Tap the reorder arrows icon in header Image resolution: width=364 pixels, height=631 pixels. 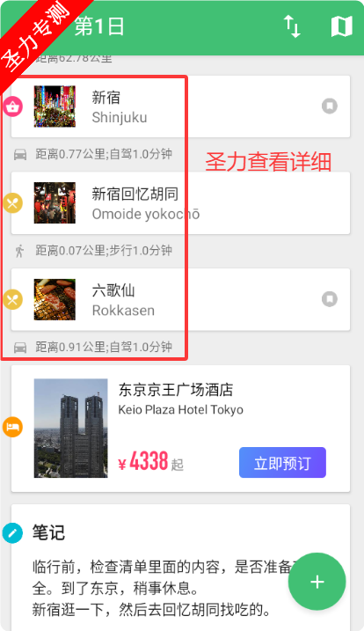pos(293,26)
